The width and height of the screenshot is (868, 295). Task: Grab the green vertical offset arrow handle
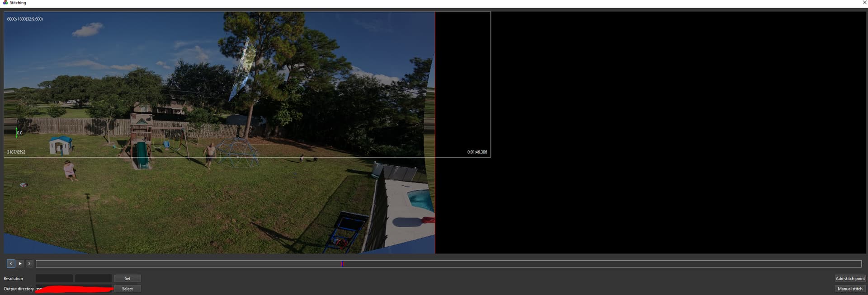17,132
